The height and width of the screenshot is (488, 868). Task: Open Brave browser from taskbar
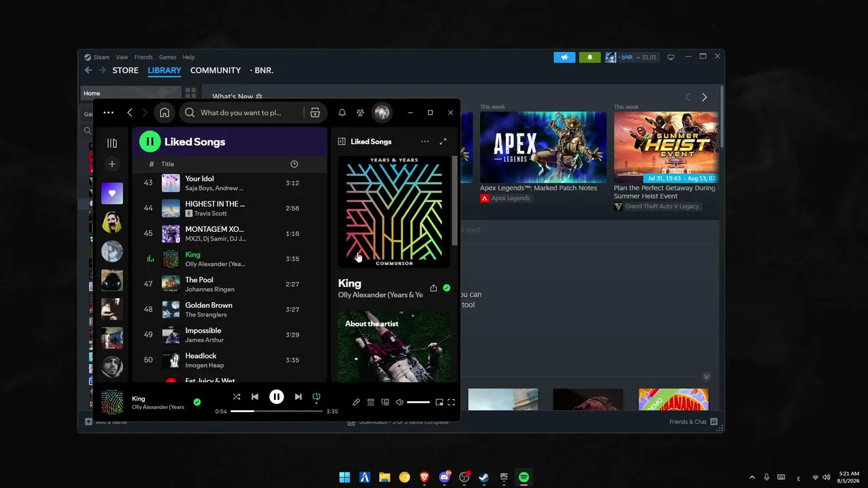pyautogui.click(x=425, y=477)
